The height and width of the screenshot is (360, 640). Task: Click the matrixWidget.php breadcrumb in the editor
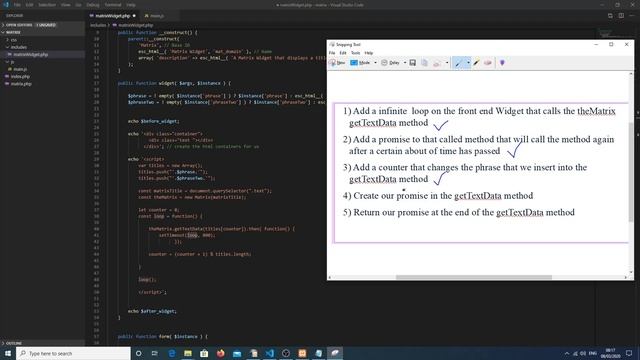coord(136,25)
